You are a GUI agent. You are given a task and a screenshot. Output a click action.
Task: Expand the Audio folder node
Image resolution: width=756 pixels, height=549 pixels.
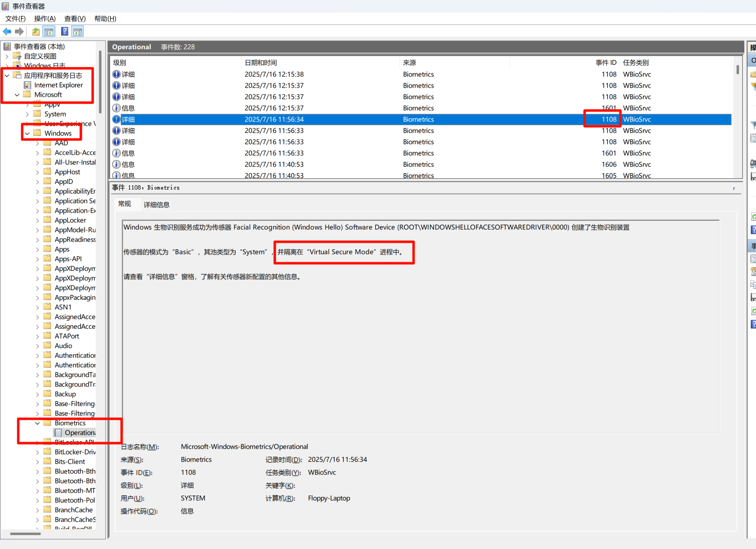click(38, 346)
